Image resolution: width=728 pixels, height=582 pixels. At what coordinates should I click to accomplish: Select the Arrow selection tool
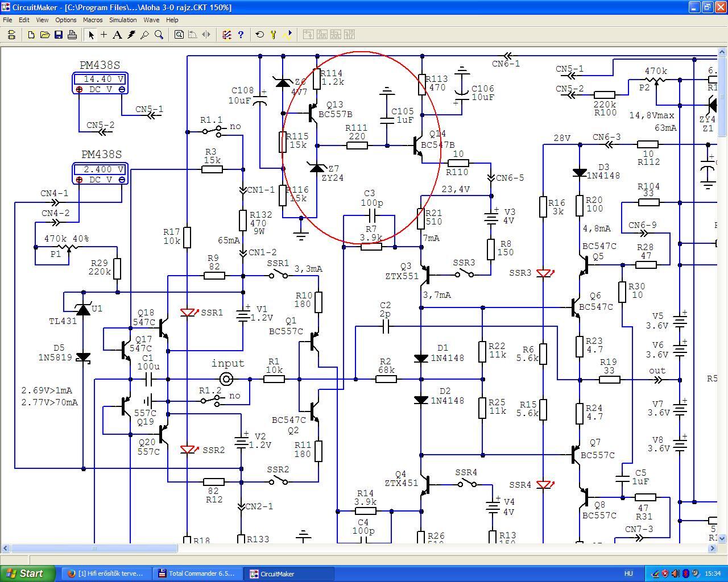[90, 35]
